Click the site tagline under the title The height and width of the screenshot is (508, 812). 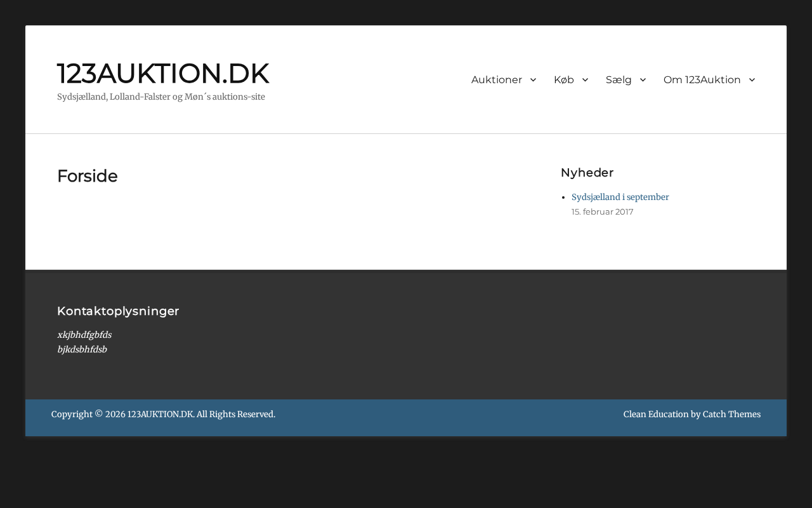click(161, 97)
